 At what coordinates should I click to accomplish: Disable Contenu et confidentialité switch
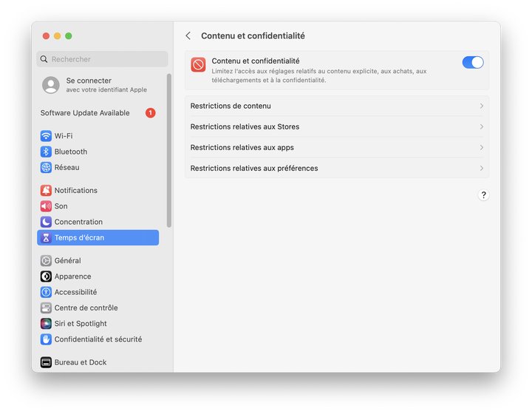(x=473, y=63)
